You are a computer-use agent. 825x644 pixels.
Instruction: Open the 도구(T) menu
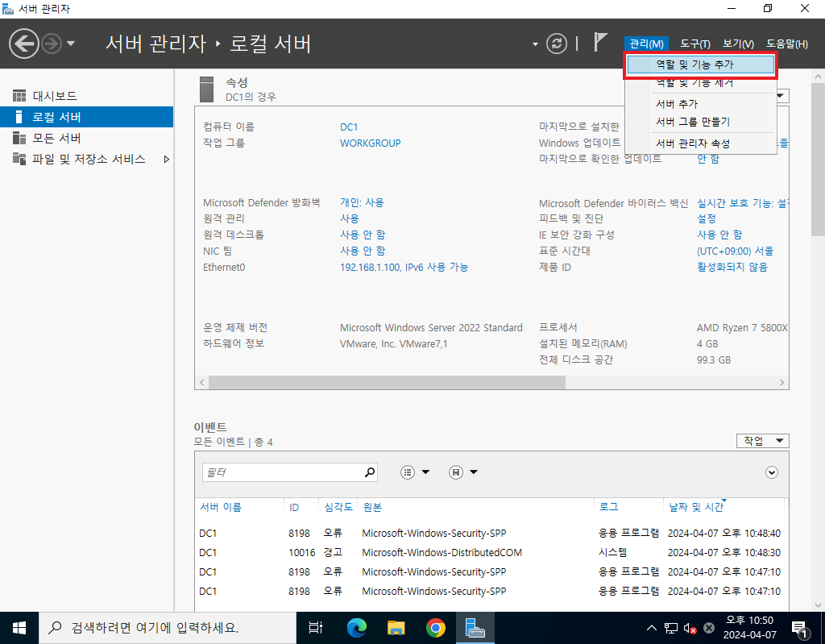point(695,44)
